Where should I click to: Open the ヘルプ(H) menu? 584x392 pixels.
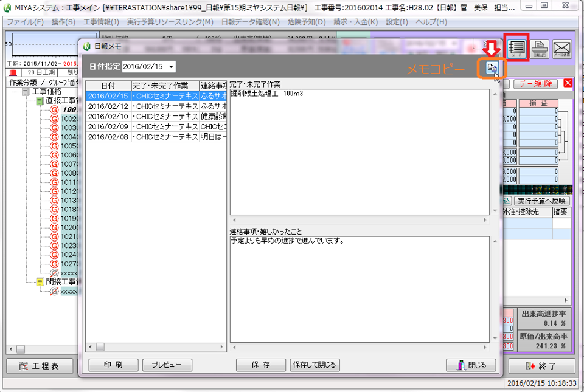click(431, 22)
